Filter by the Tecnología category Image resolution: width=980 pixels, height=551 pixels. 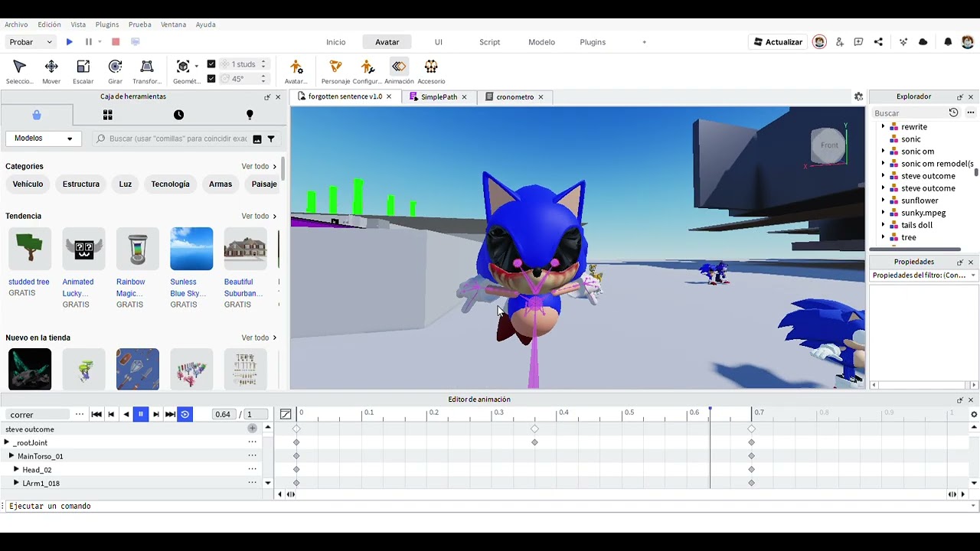(x=170, y=184)
